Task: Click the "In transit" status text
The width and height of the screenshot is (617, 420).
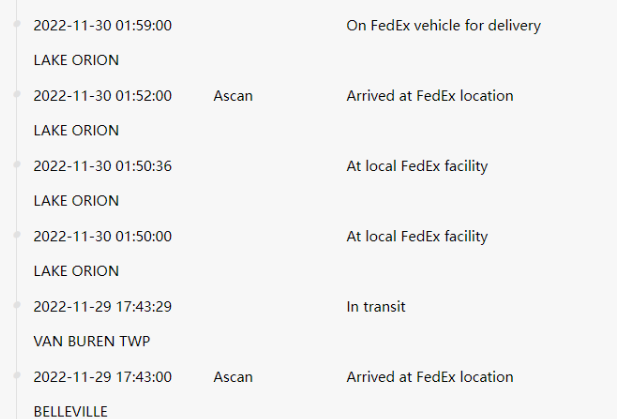Action: pyautogui.click(x=376, y=307)
